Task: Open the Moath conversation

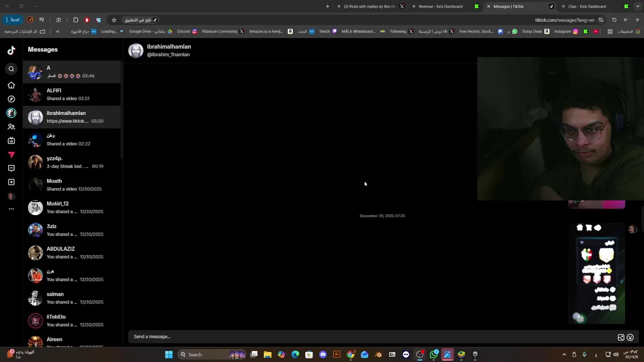Action: coord(71,185)
